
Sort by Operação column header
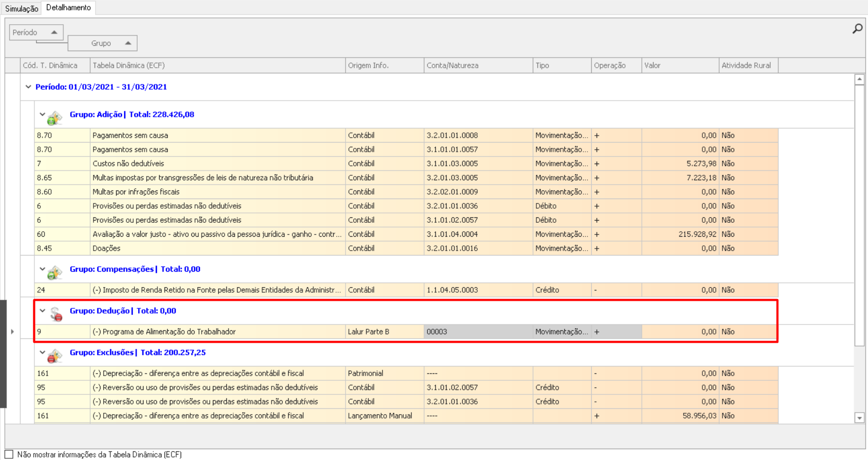[616, 66]
